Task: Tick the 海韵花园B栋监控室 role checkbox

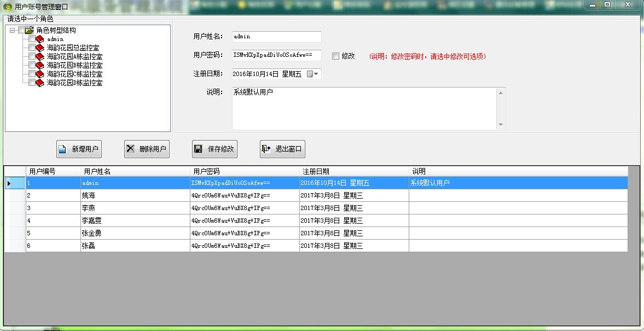Action: tap(32, 66)
